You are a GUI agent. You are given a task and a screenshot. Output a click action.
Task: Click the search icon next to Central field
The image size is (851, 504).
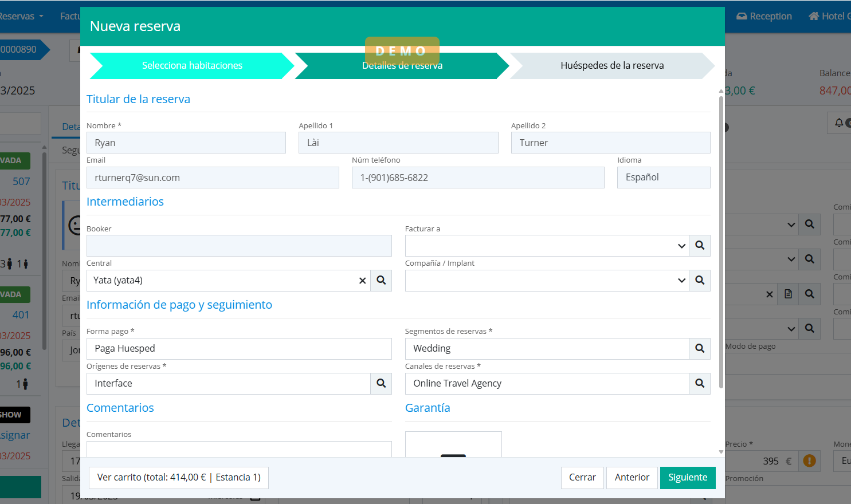(x=381, y=281)
